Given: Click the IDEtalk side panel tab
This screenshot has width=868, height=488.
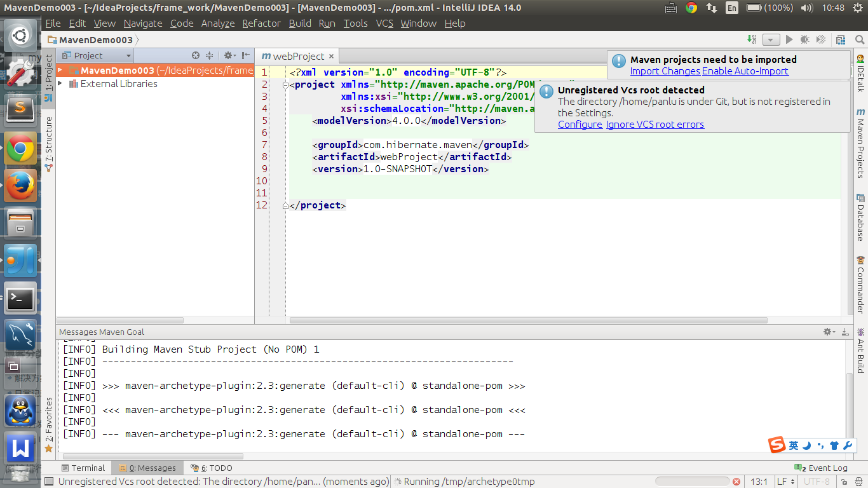Looking at the screenshot, I should tap(860, 74).
